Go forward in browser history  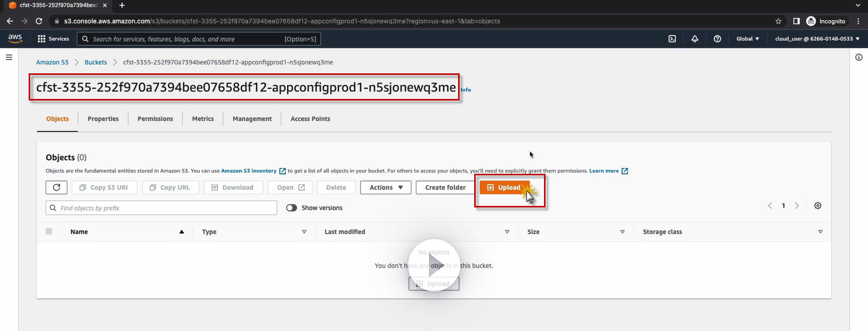pyautogui.click(x=24, y=21)
